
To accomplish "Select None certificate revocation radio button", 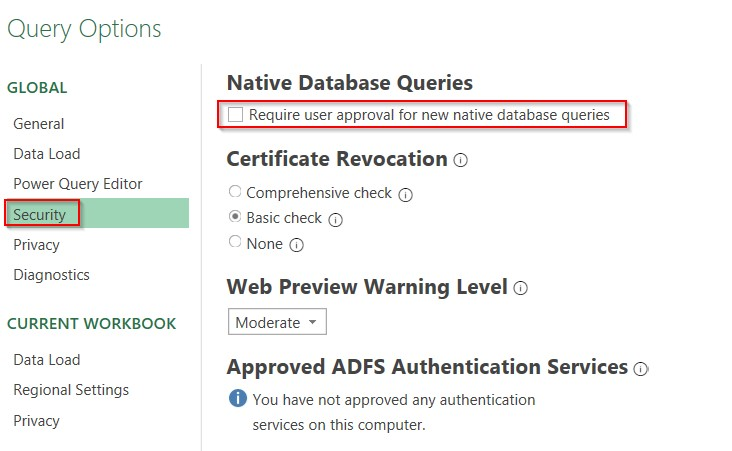I will [235, 241].
